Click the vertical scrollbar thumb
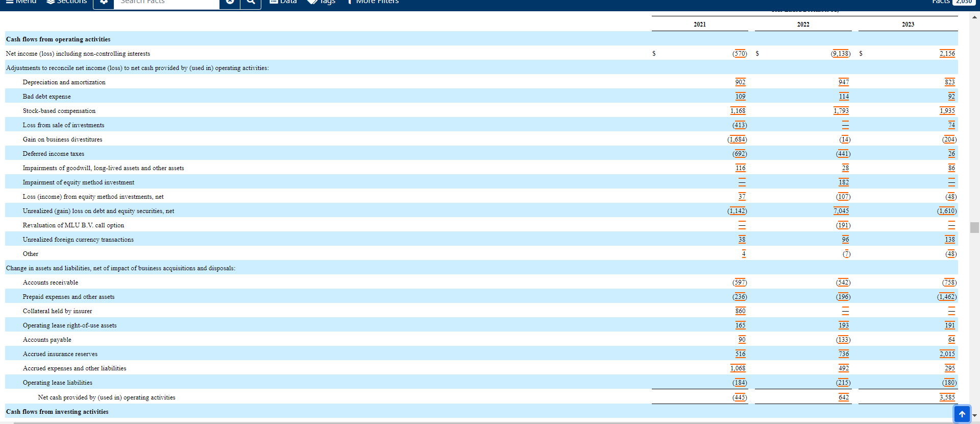 pos(974,227)
